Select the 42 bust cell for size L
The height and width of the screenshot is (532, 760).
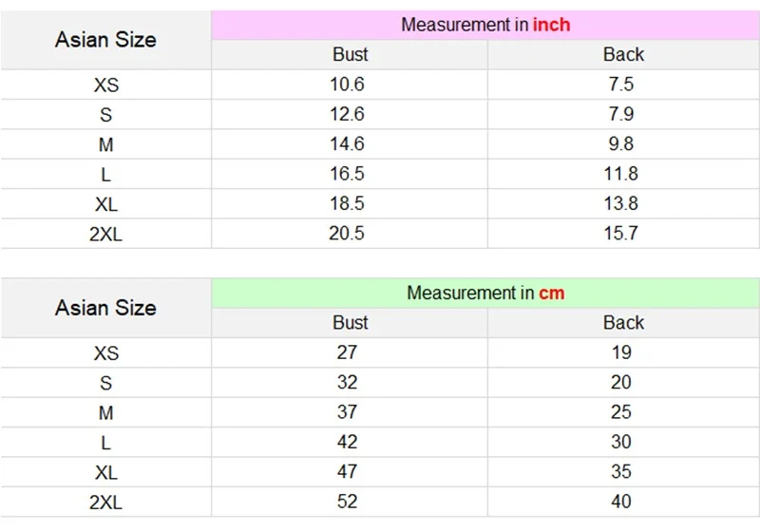coord(347,442)
